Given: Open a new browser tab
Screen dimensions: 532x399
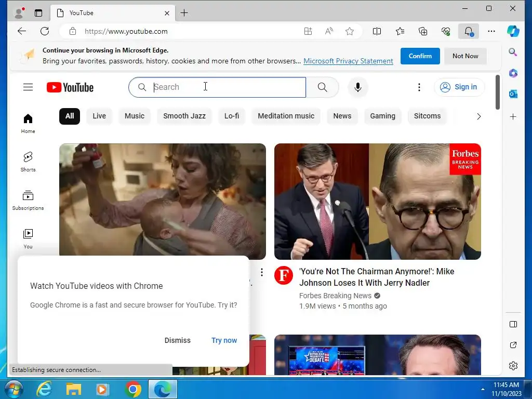Looking at the screenshot, I should coord(184,13).
